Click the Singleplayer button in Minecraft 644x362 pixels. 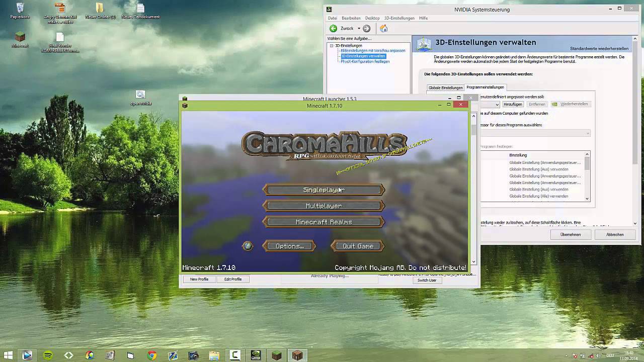click(324, 190)
